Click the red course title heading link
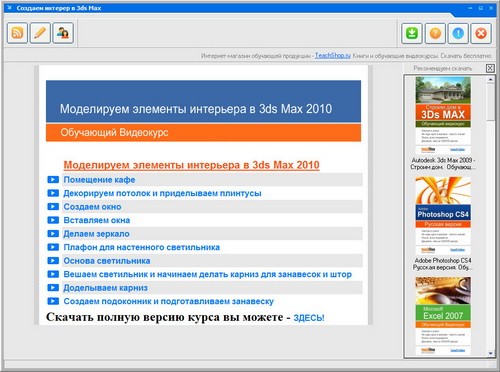 point(191,165)
